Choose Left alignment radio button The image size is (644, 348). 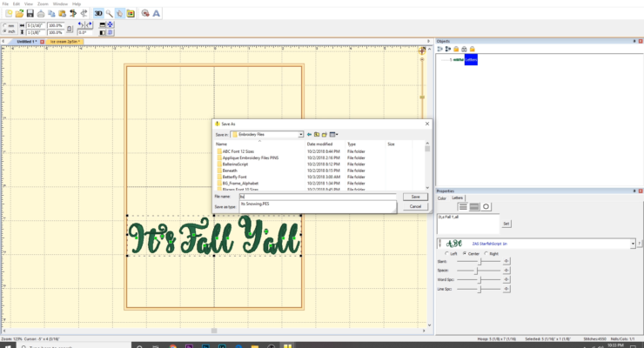[x=448, y=253]
